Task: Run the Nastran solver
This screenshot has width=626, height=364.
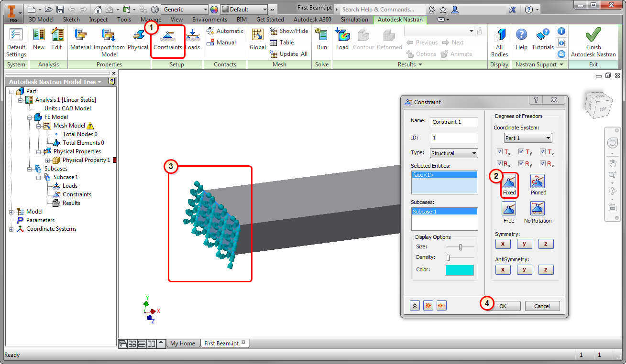Action: 322,39
